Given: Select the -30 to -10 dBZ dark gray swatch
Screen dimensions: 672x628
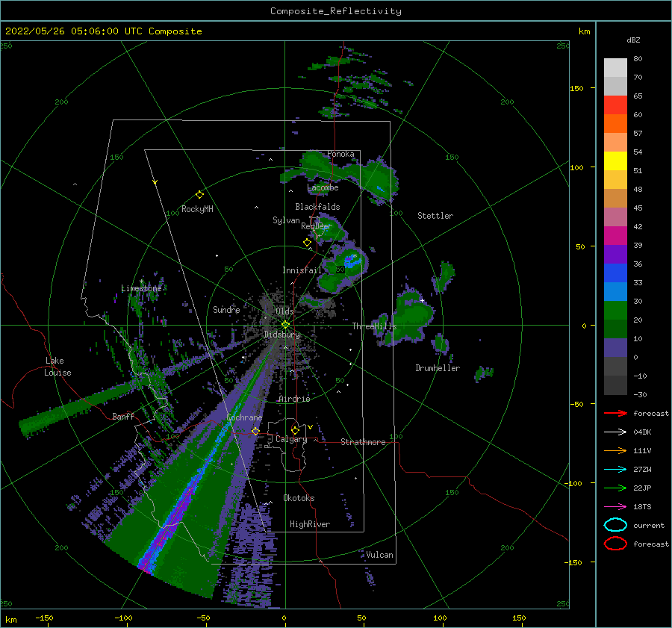Looking at the screenshot, I should coord(615,385).
